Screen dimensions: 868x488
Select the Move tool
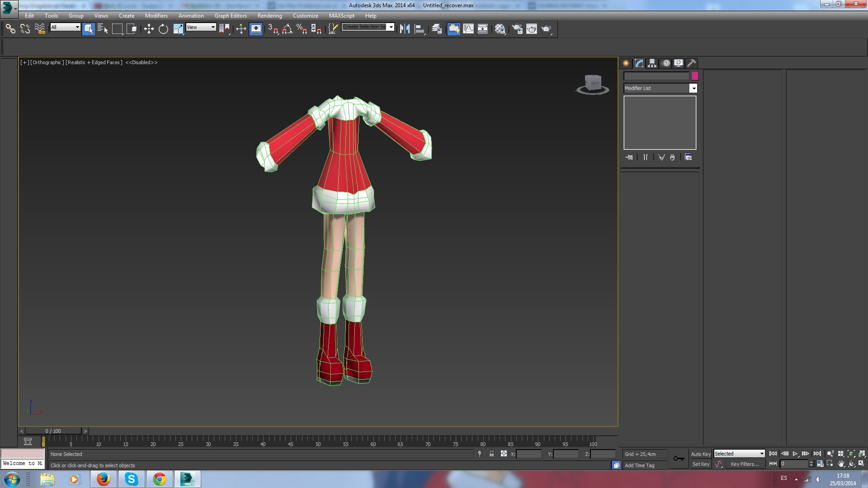[x=149, y=29]
